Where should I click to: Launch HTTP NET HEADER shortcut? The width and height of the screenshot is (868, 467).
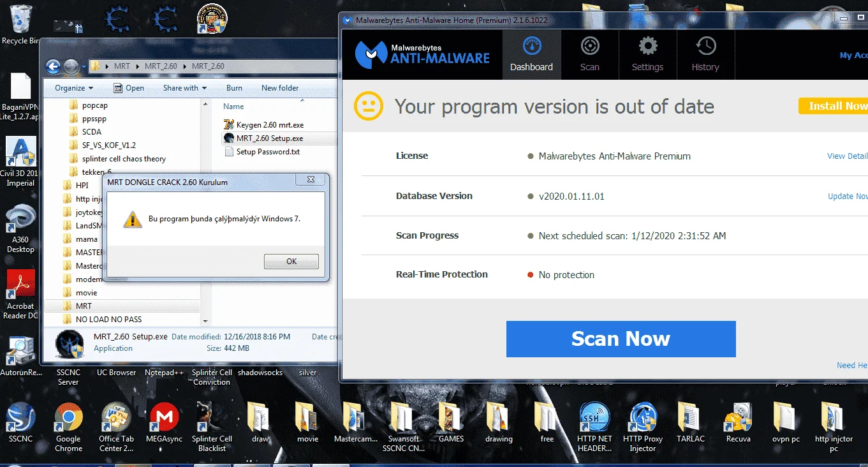[x=594, y=427]
